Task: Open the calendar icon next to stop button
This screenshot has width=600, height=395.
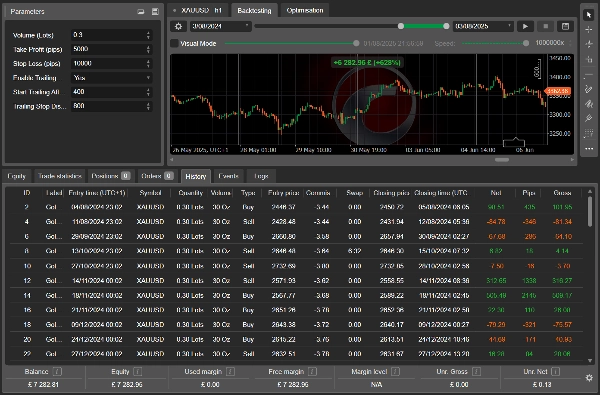Action: pyautogui.click(x=565, y=26)
